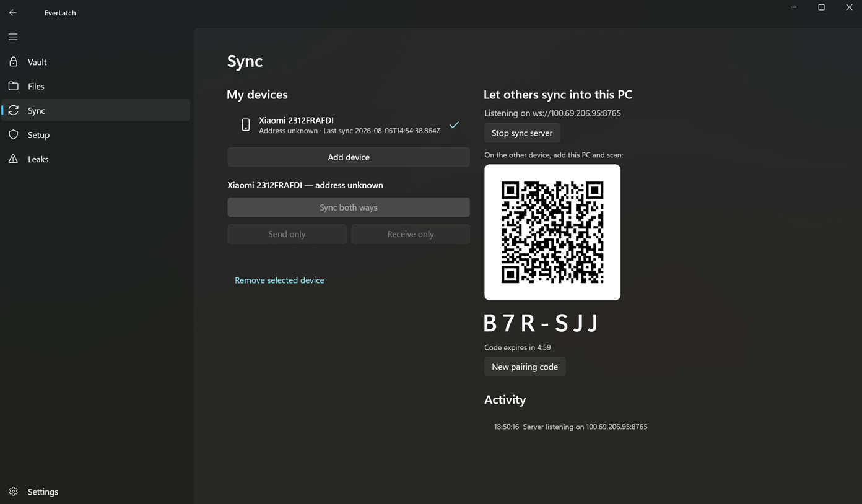The width and height of the screenshot is (862, 504).
Task: Click the pairing QR code image
Action: [x=552, y=232]
